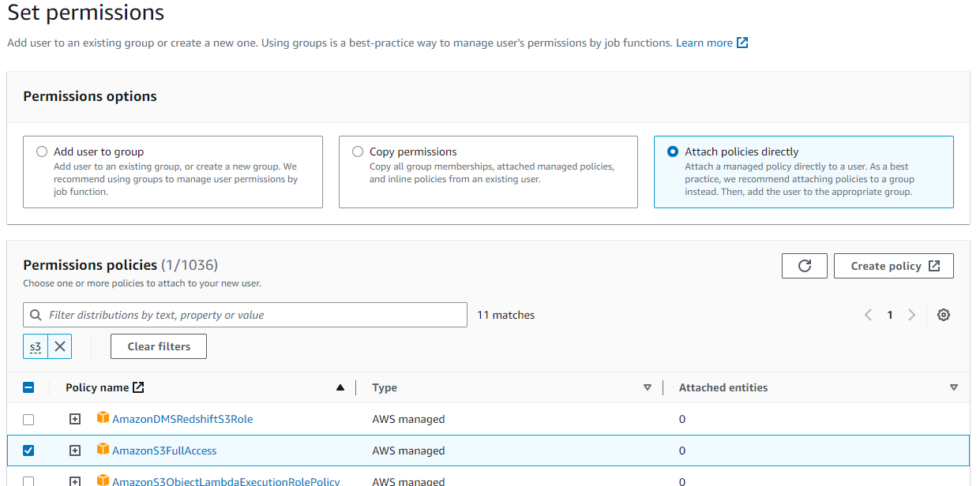Click the Clear filters button
This screenshot has width=980, height=486.
point(159,346)
